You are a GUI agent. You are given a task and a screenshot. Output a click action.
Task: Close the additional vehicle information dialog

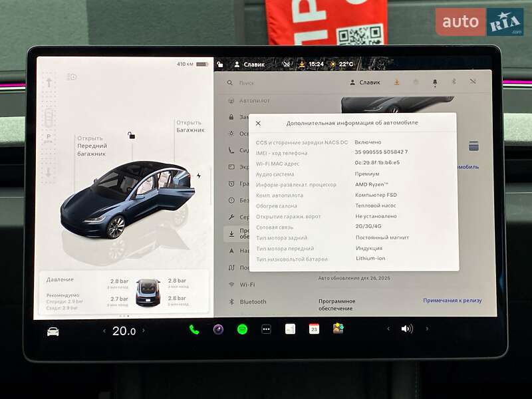tap(258, 123)
